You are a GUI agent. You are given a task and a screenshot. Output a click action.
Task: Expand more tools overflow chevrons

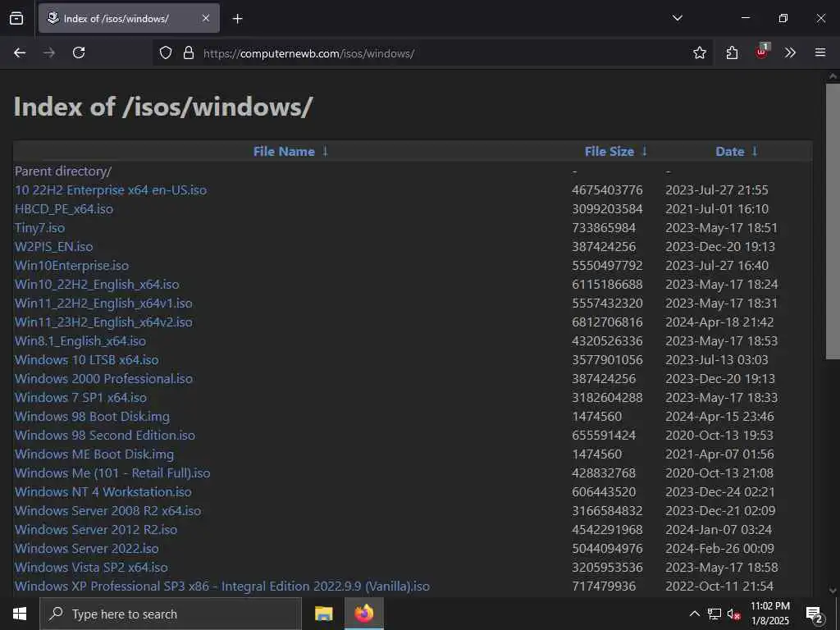(x=790, y=52)
